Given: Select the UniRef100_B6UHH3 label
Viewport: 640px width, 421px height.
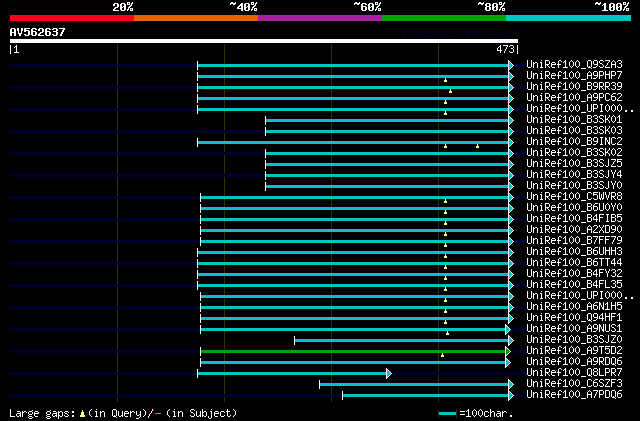Looking at the screenshot, I should point(574,252).
